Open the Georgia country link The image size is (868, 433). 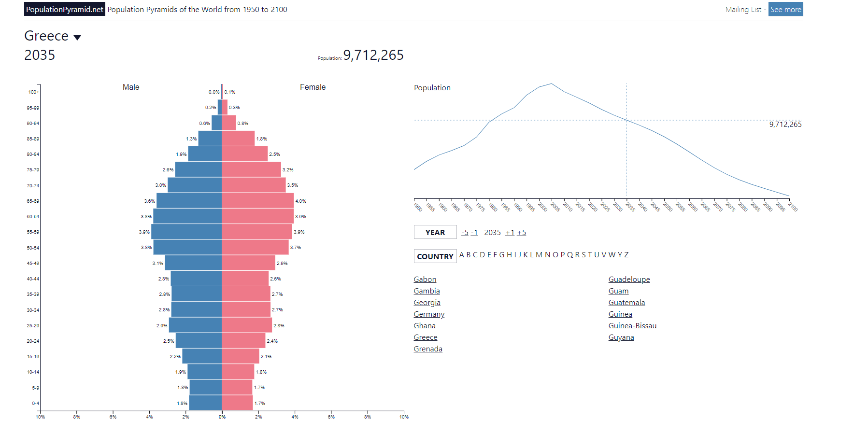tap(427, 303)
